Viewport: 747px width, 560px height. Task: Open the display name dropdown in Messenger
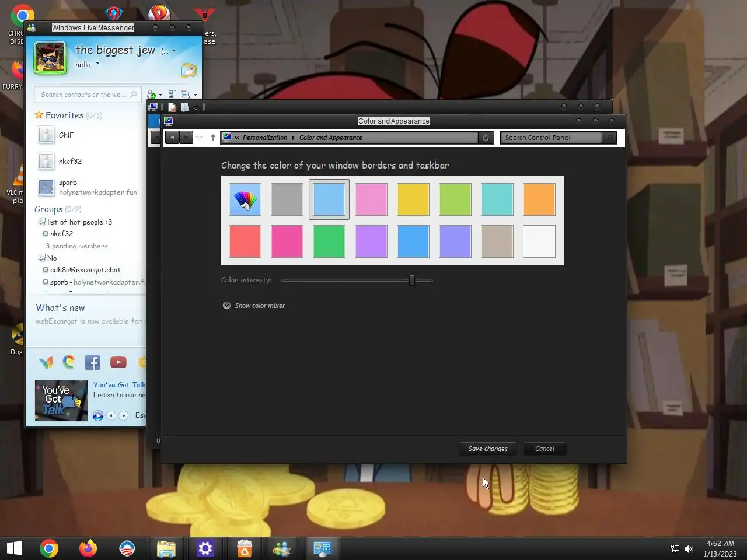pos(174,51)
